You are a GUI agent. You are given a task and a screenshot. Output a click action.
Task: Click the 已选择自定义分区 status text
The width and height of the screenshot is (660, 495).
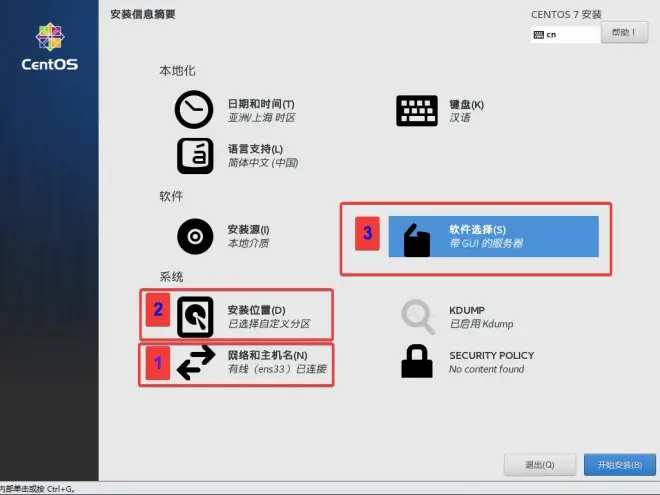(269, 324)
